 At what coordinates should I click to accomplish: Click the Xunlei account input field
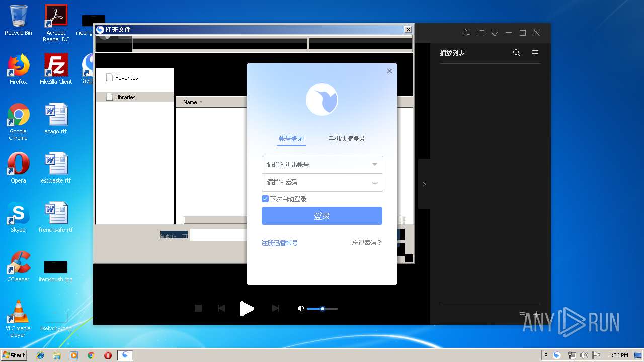point(322,165)
